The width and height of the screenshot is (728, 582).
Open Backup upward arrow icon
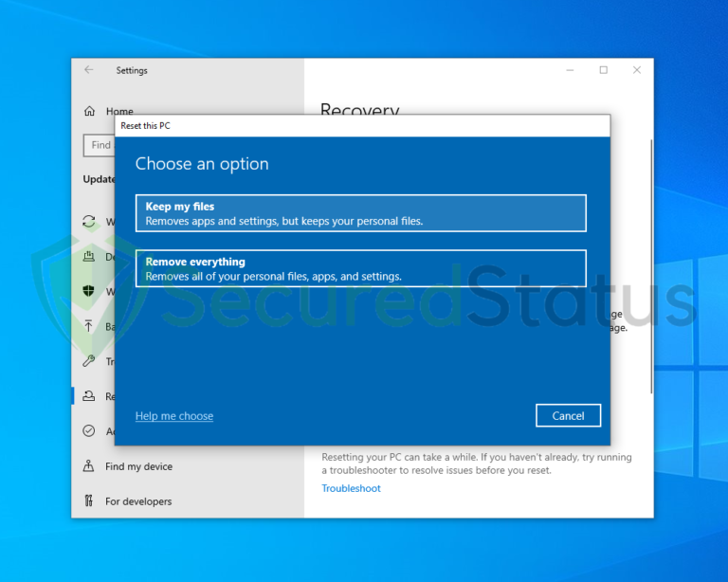[89, 326]
